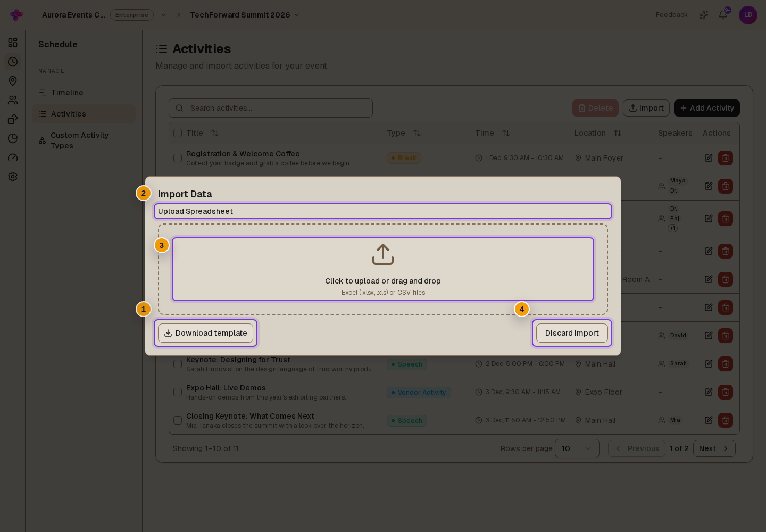Check the Keynote: Designing for Trust checkbox
Image resolution: width=766 pixels, height=532 pixels.
[178, 364]
